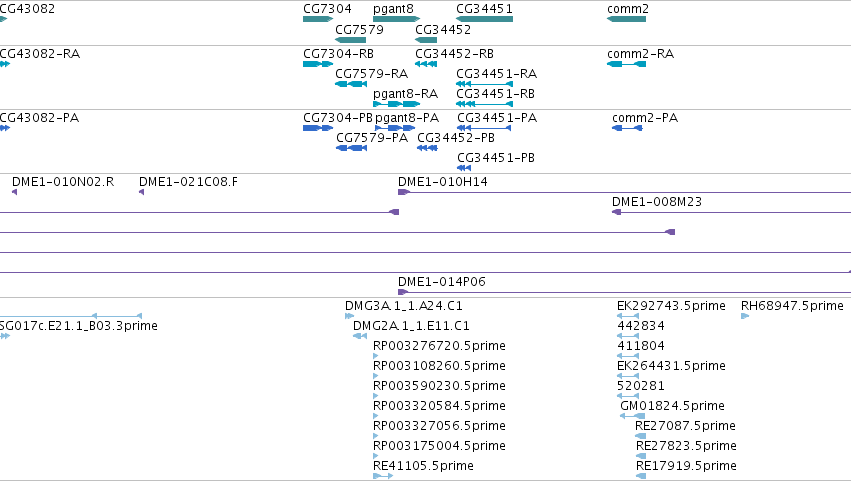Image resolution: width=851 pixels, height=481 pixels.
Task: Open the RE27087.5prime EST label
Action: click(x=685, y=426)
